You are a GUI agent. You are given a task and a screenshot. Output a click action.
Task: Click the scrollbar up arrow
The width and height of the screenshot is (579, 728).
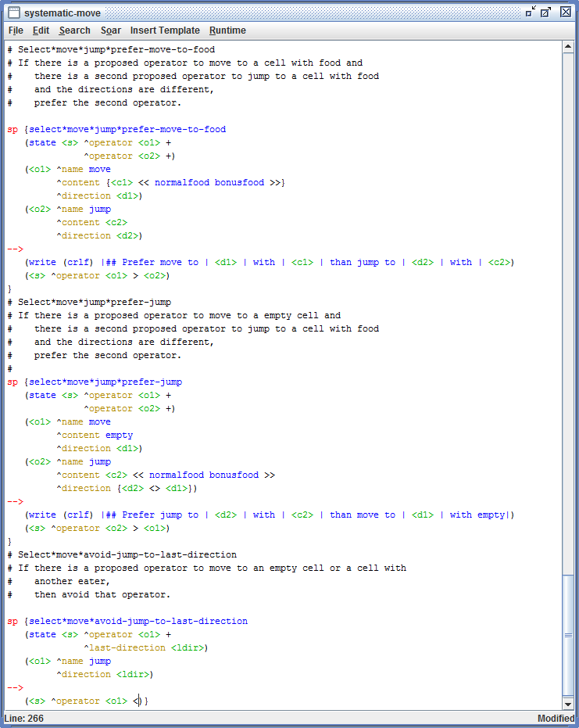(x=568, y=47)
